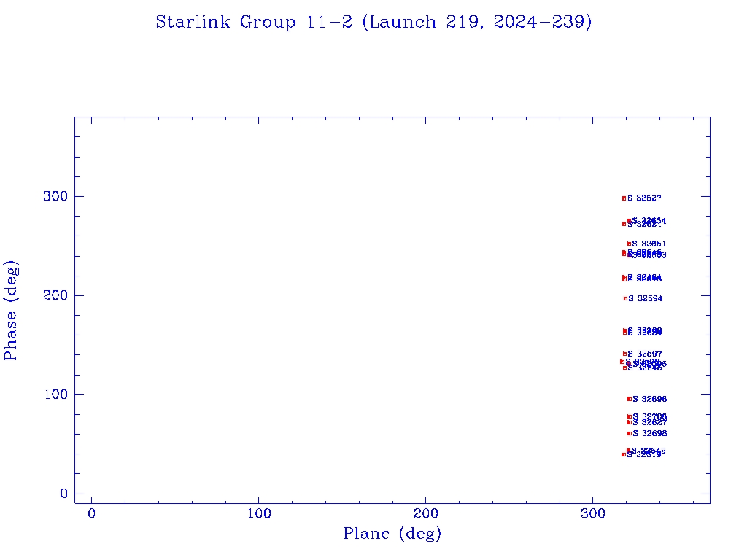Click the chart title 'Starlink Group 11-2'

point(373,22)
